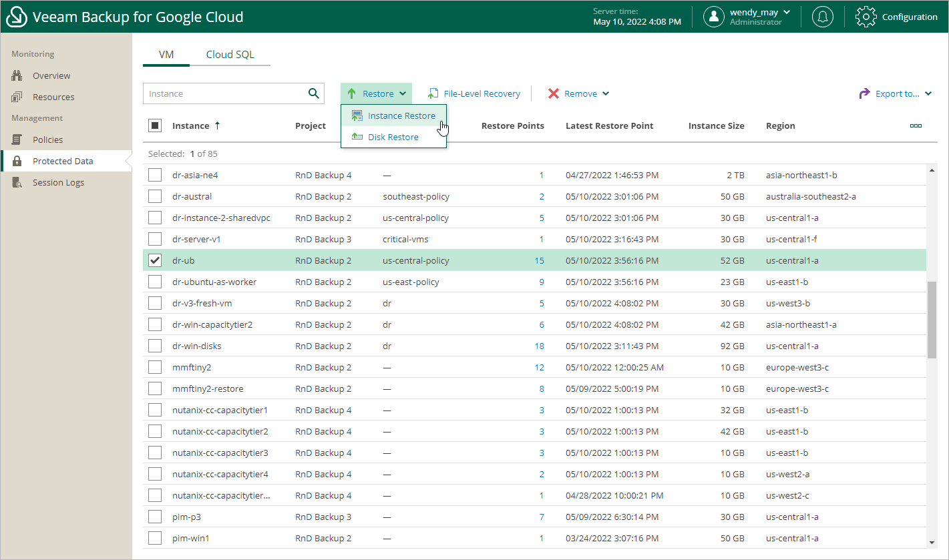This screenshot has width=949, height=560.
Task: Open the wendy_may user dropdown
Action: tap(760, 12)
